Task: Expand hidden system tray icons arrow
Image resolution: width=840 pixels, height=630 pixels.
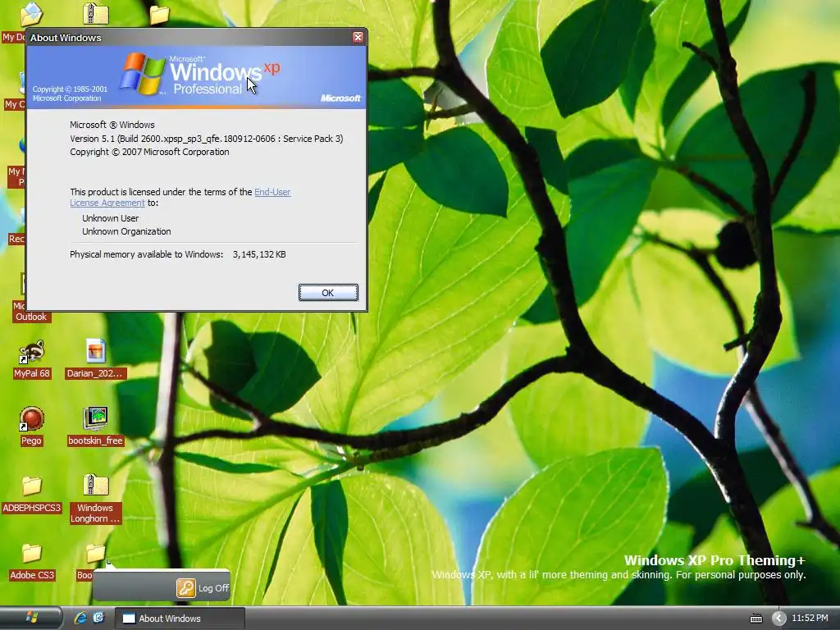Action: (x=778, y=619)
